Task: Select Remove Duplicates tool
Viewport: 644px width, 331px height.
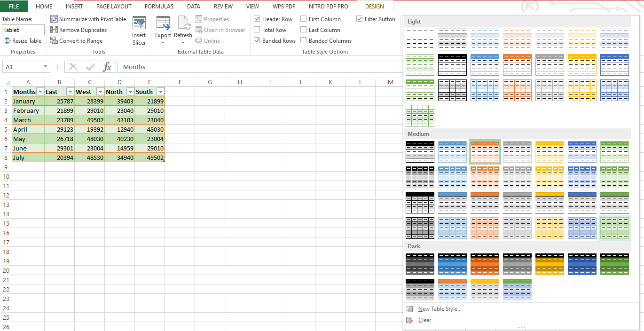Action: coord(81,30)
